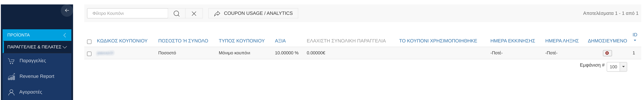Viewport: 644px width, 100px height.
Task: Tick the select-all checkbox in header
Action: (89, 42)
